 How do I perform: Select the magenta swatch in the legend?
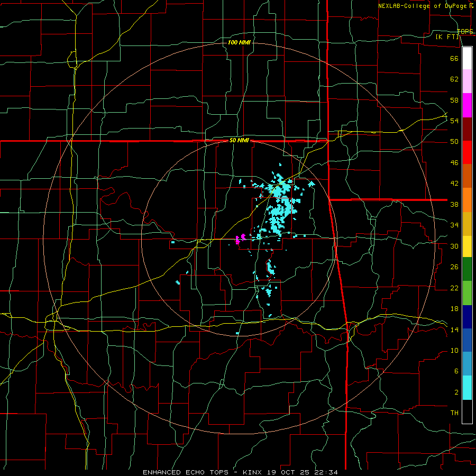tap(467, 105)
